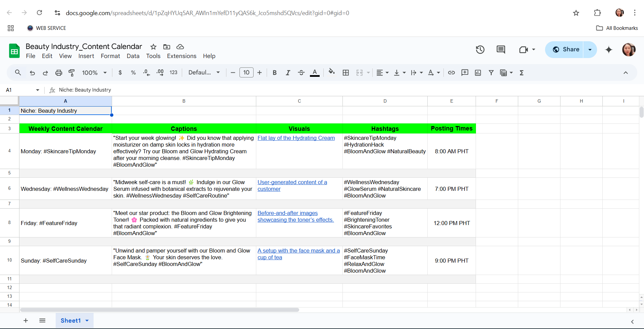The image size is (644, 329).
Task: Hide the menus with collapse arrow
Action: [x=626, y=72]
